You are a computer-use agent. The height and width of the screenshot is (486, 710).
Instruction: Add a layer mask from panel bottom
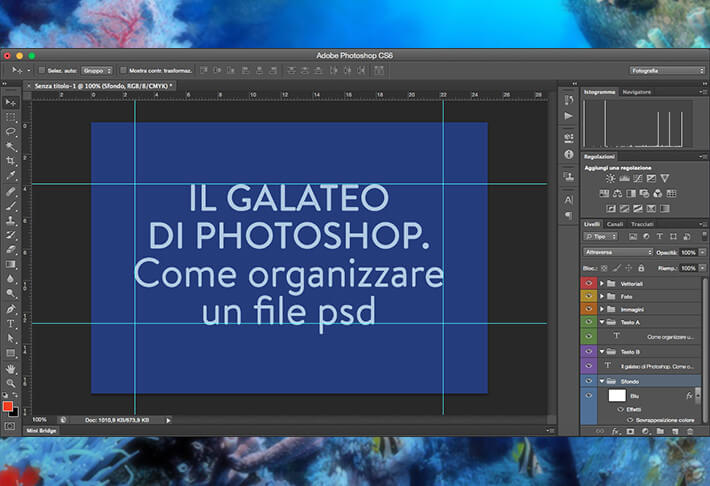(630, 432)
